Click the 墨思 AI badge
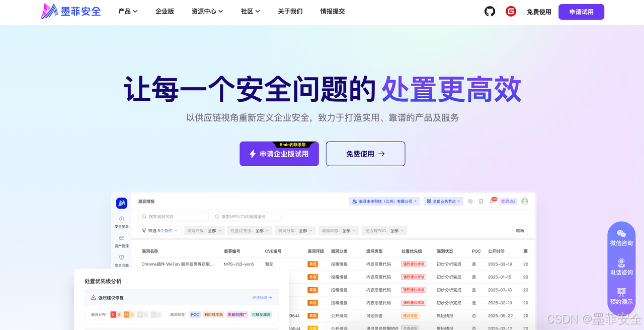The width and height of the screenshot is (644, 330). [x=508, y=202]
